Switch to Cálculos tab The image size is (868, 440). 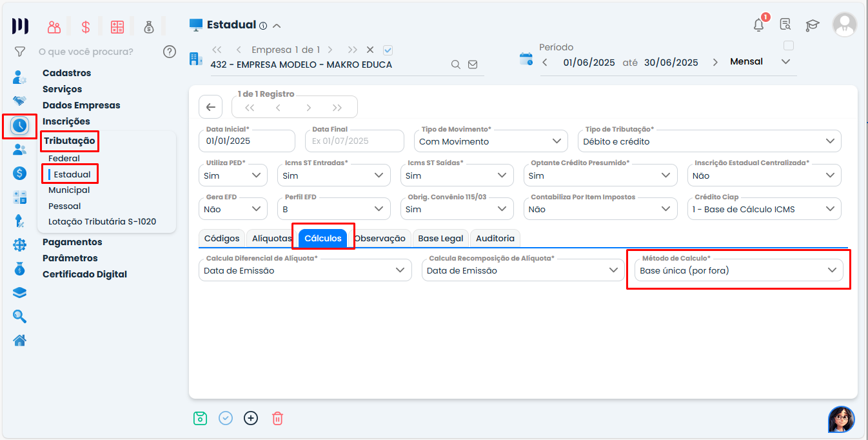[323, 238]
